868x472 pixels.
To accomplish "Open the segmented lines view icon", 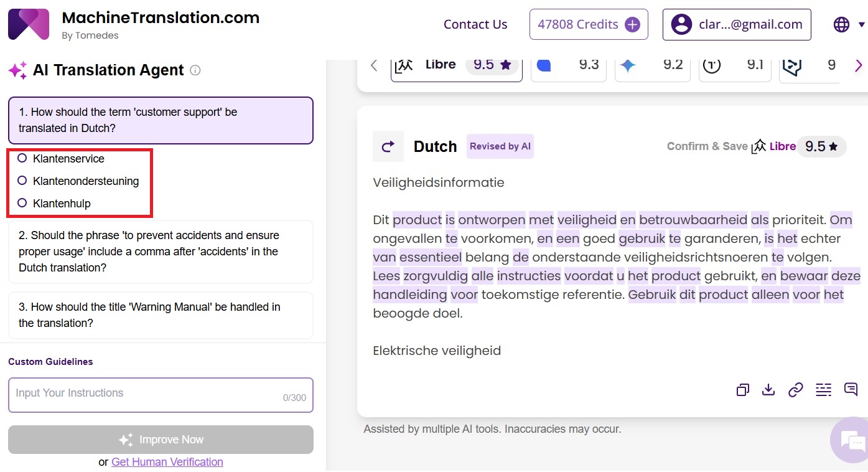I will point(823,390).
